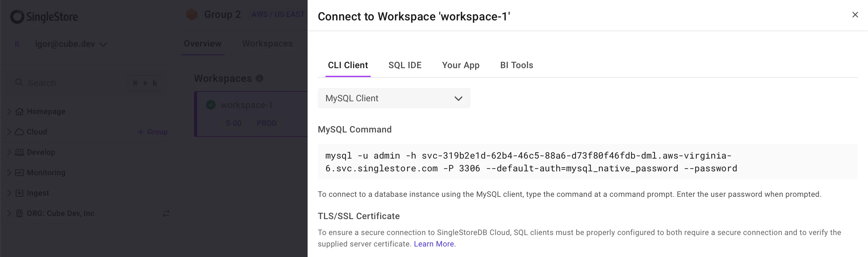This screenshot has height=257, width=868.
Task: Select the workspace-1 card
Action: coord(251,114)
